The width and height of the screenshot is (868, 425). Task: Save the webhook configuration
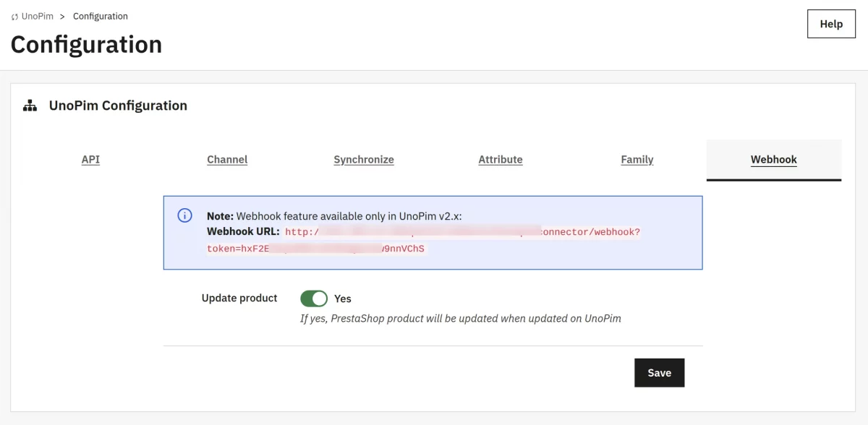659,373
